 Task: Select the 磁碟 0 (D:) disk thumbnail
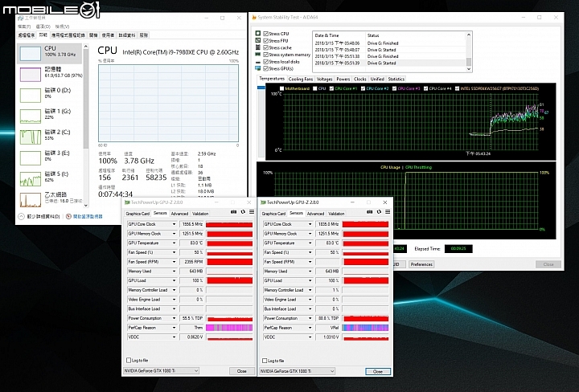(x=31, y=96)
